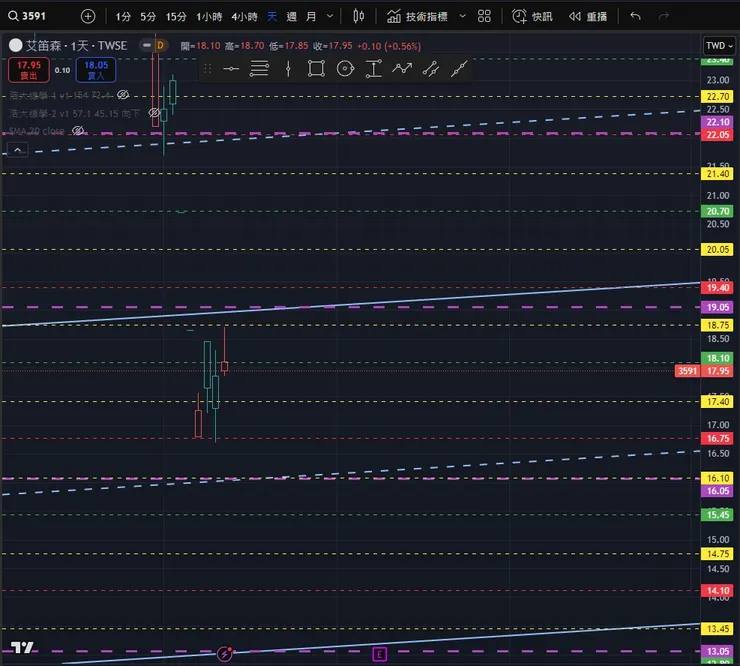
Task: Click the purple 22.10 price level label
Action: pyautogui.click(x=718, y=122)
